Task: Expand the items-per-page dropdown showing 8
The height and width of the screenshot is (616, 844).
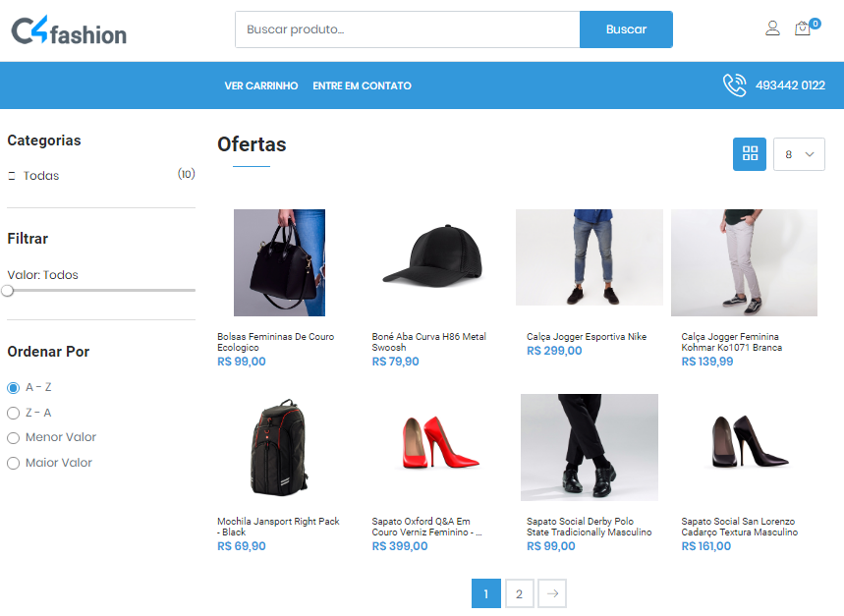Action: [799, 154]
